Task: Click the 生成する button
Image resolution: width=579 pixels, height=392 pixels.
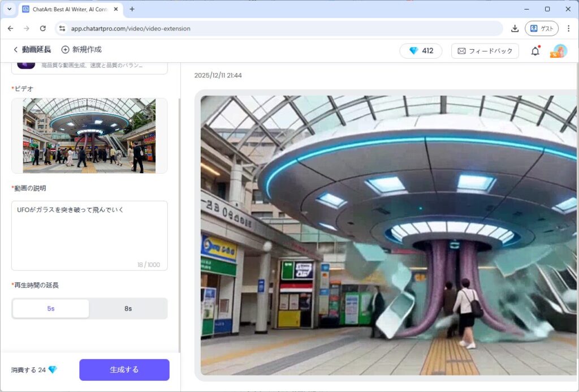Action: 124,369
